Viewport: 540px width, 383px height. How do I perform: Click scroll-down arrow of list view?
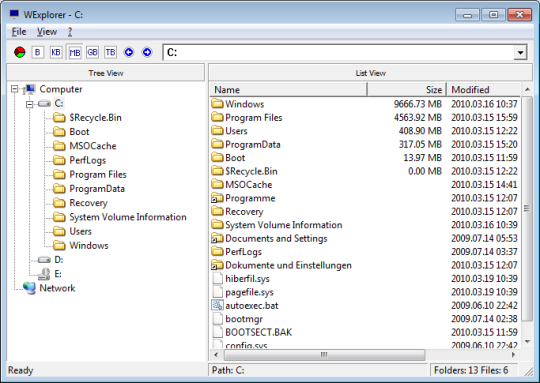[x=527, y=342]
